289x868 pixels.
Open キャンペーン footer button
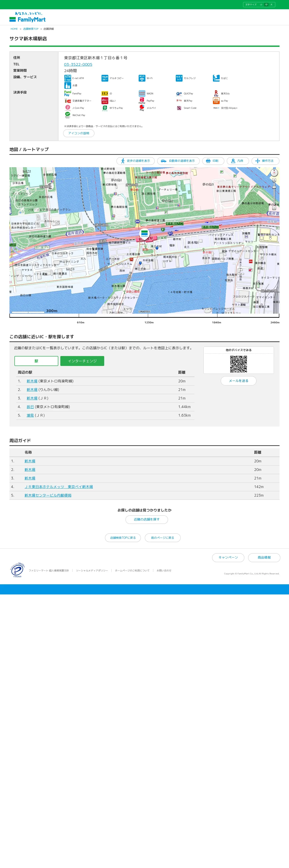point(228,557)
